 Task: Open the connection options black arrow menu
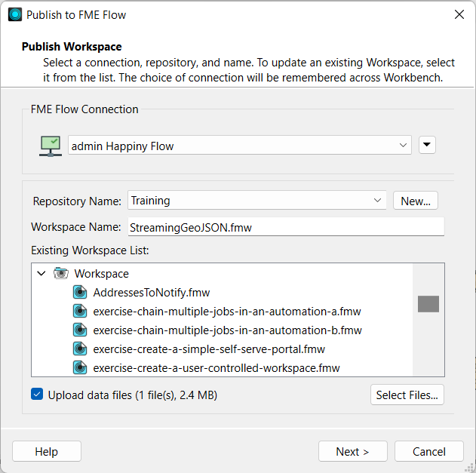[427, 145]
